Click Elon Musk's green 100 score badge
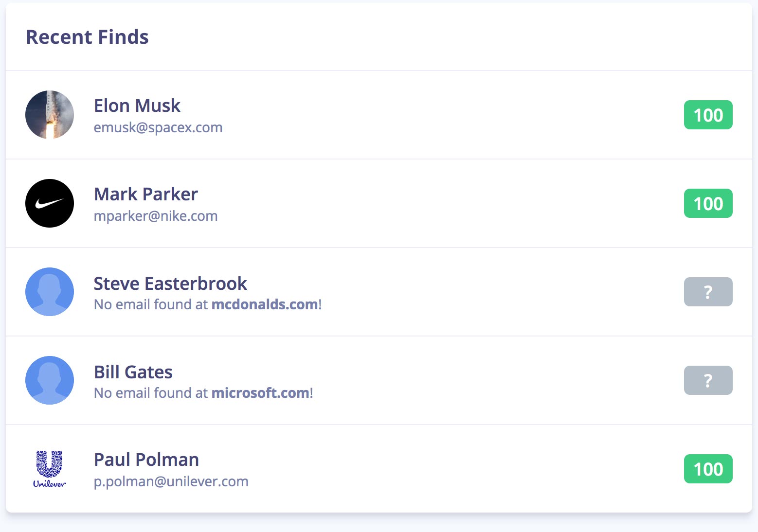Screen dimensions: 758x532 coord(708,115)
